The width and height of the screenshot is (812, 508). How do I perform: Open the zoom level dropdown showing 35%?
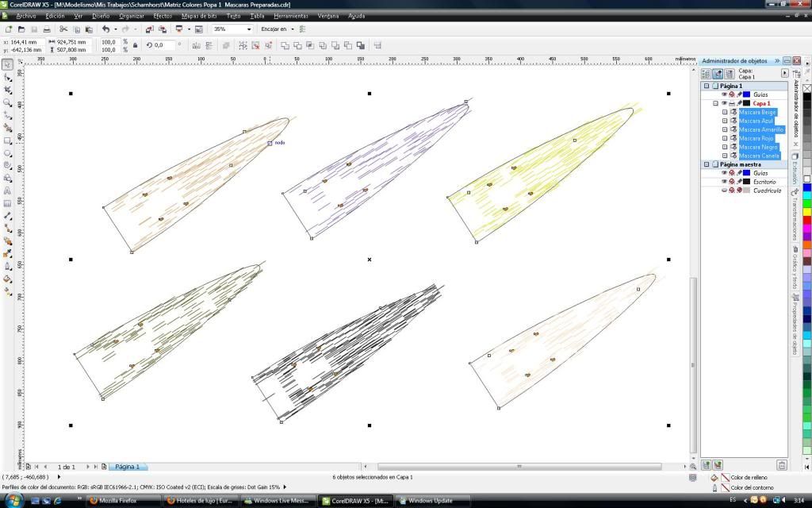pos(249,29)
